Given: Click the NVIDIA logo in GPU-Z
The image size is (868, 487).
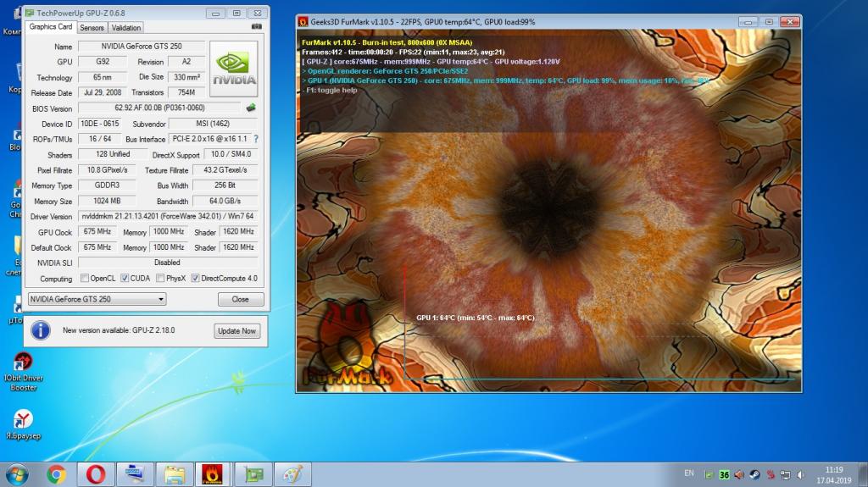Looking at the screenshot, I should [234, 69].
